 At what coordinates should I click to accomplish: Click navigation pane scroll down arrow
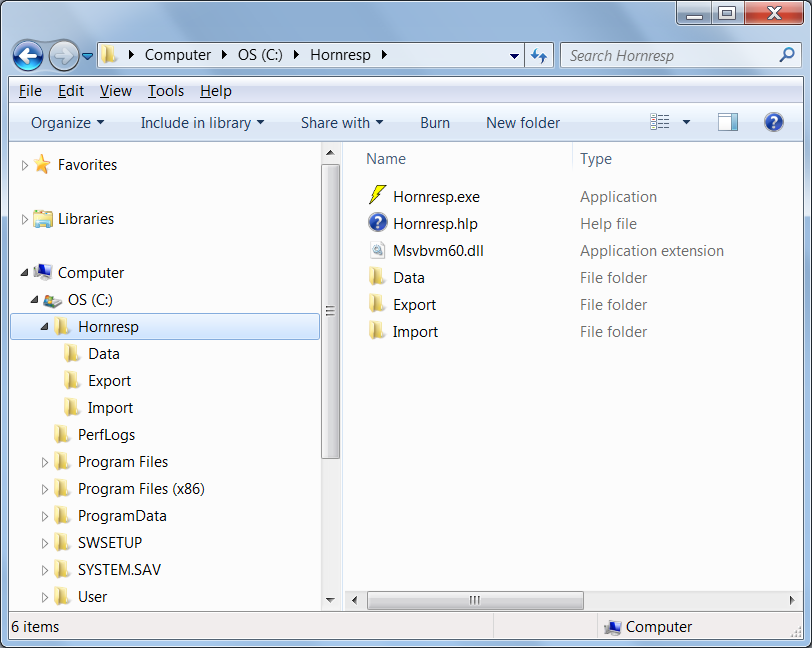pos(330,600)
